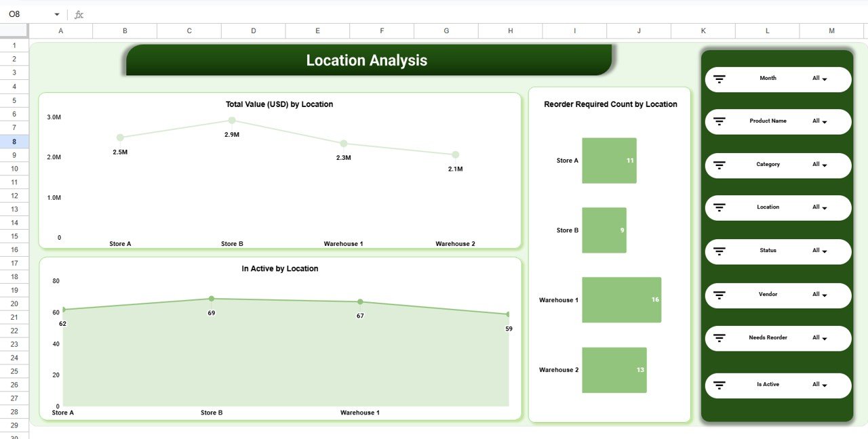Screen dimensions: 868x439
Task: Click the filter icon on the Location slicer
Action: (719, 207)
